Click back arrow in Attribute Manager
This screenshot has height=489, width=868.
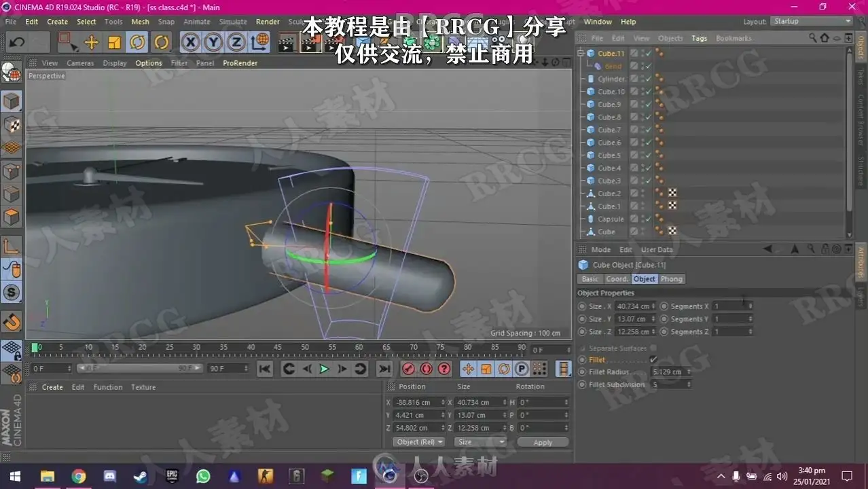click(767, 249)
